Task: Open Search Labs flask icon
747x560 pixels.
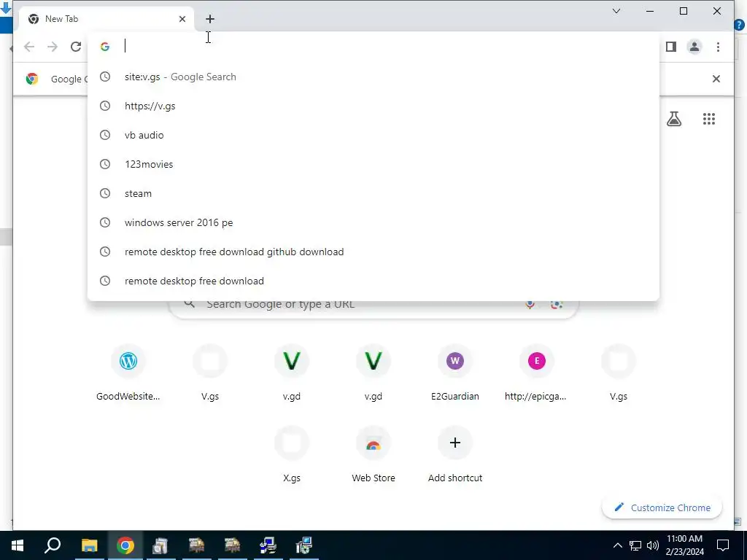Action: pos(674,119)
